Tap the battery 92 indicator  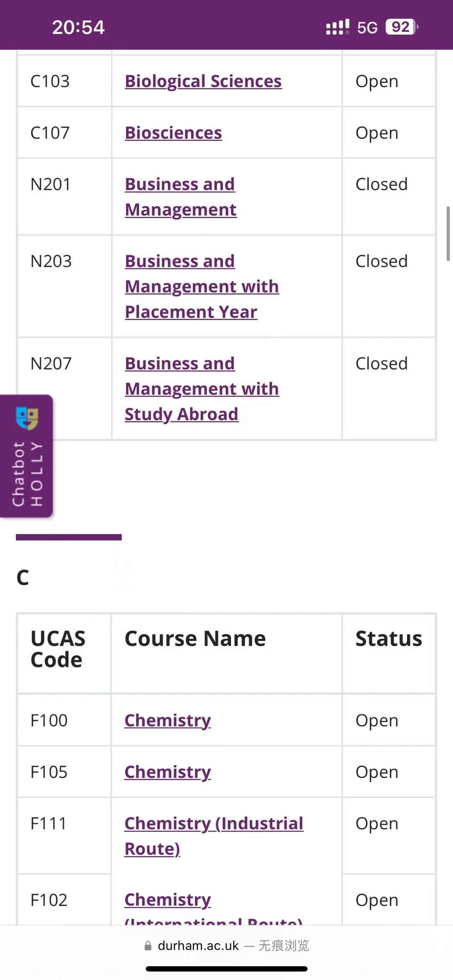402,27
